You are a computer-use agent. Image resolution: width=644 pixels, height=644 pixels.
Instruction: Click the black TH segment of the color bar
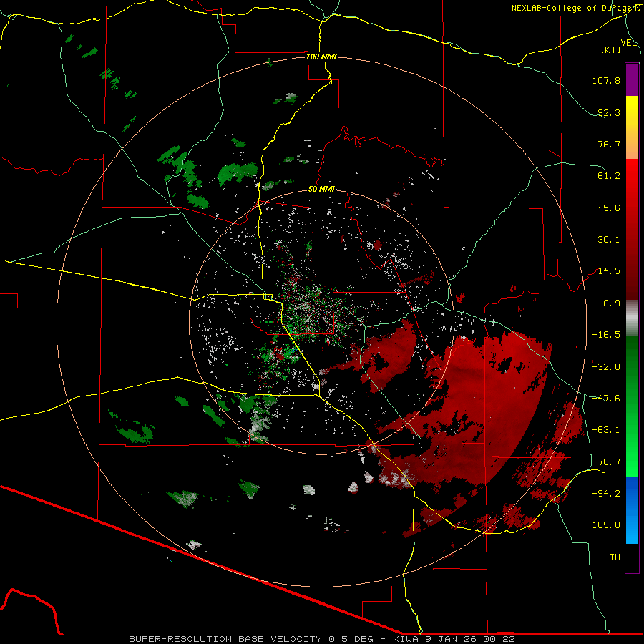(x=632, y=558)
